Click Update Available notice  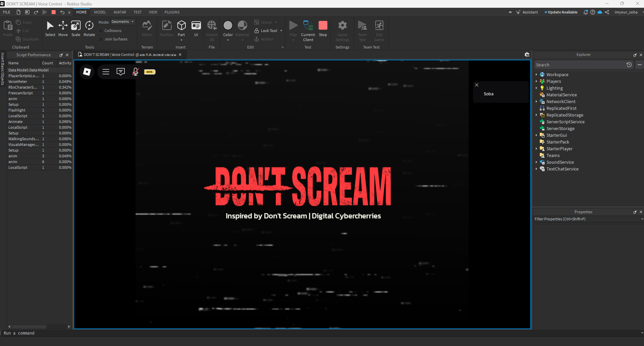pos(561,12)
